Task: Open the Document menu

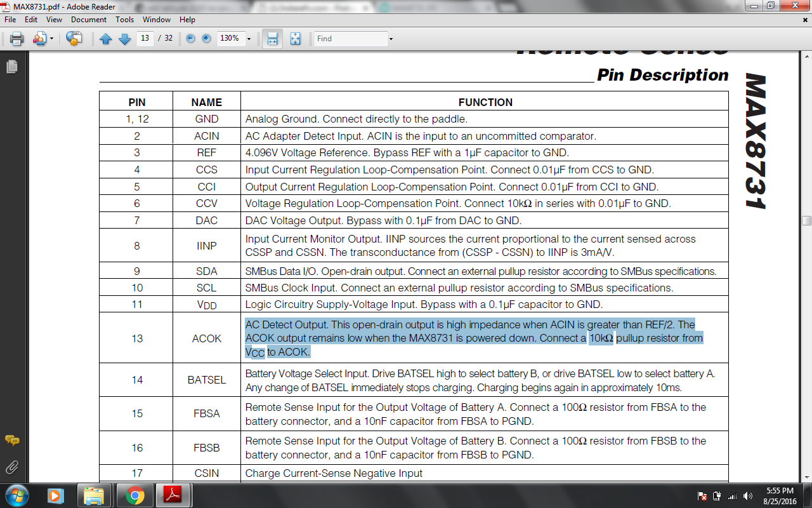Action: (x=89, y=20)
